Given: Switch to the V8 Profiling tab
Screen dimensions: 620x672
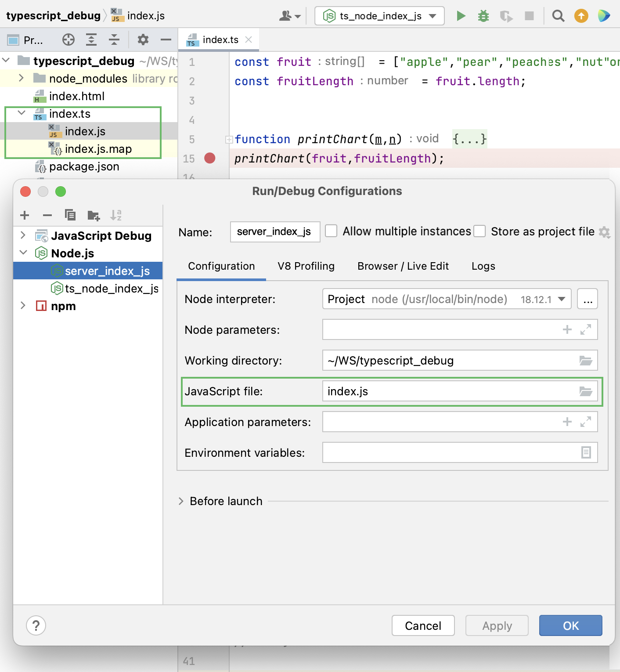Looking at the screenshot, I should click(x=305, y=266).
